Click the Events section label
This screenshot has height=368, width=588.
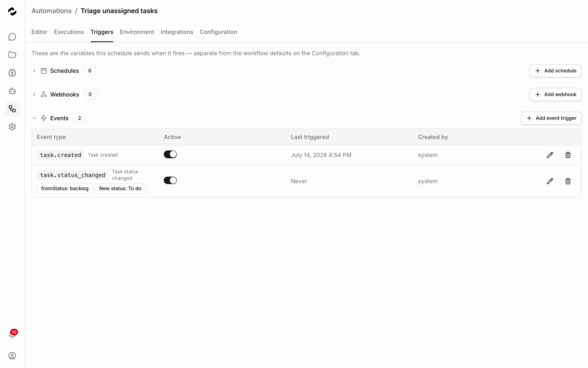tap(59, 118)
